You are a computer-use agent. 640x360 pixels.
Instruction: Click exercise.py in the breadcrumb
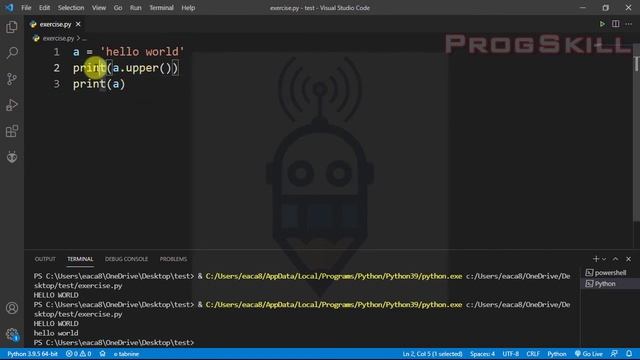[x=58, y=38]
